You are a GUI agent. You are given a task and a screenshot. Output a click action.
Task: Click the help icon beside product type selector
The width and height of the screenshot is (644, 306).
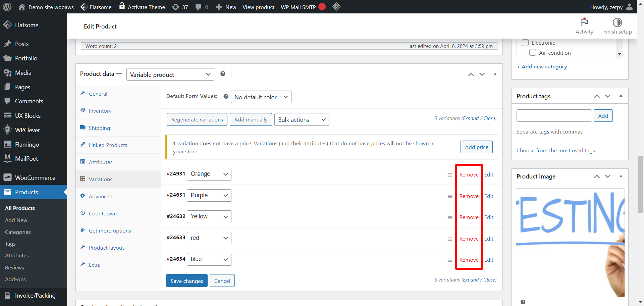[x=223, y=74]
